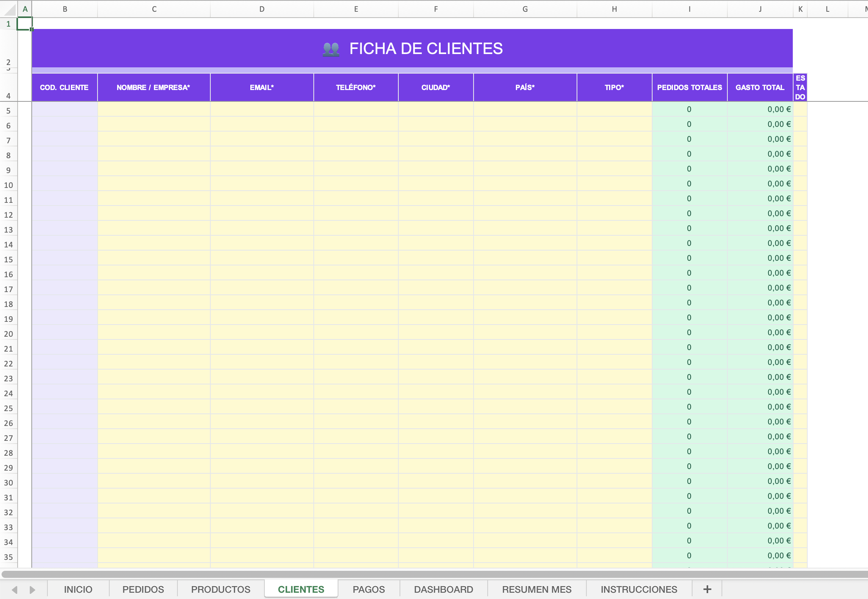The height and width of the screenshot is (599, 868).
Task: Open the PRODUCTOS sheet tab
Action: [221, 589]
